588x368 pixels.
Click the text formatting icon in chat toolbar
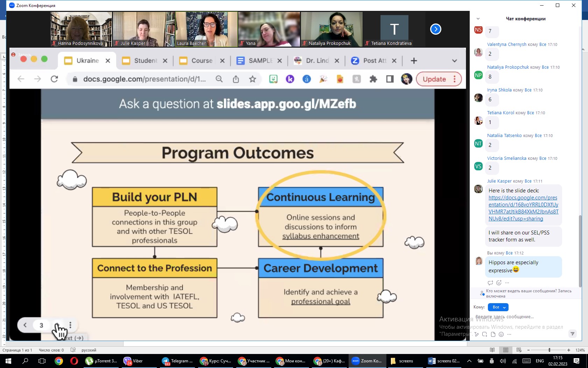[476, 334]
